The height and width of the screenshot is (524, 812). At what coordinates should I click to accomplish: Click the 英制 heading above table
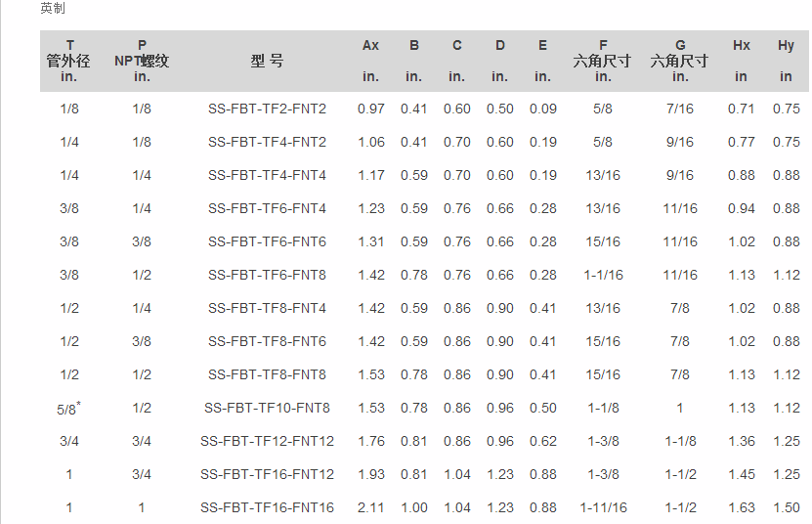(x=54, y=8)
